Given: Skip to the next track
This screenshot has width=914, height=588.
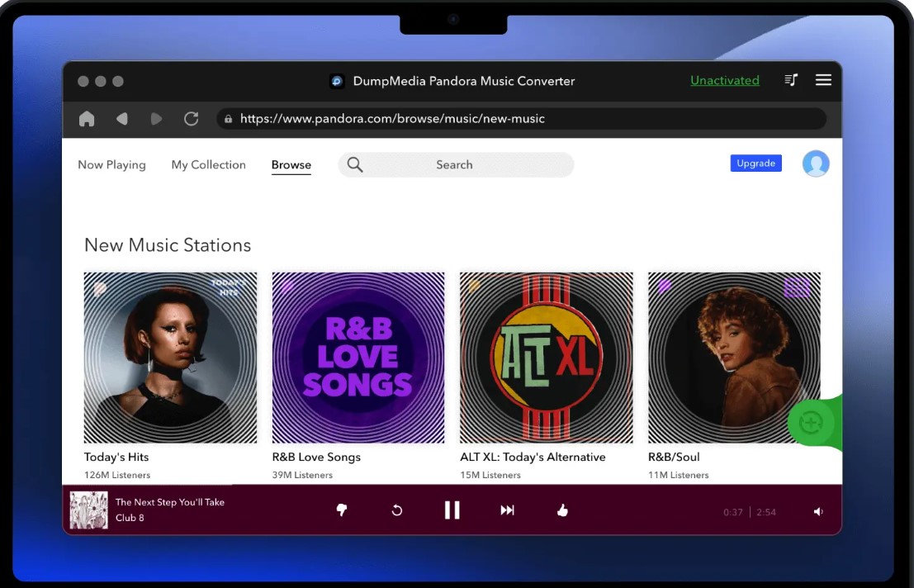Looking at the screenshot, I should pyautogui.click(x=507, y=510).
